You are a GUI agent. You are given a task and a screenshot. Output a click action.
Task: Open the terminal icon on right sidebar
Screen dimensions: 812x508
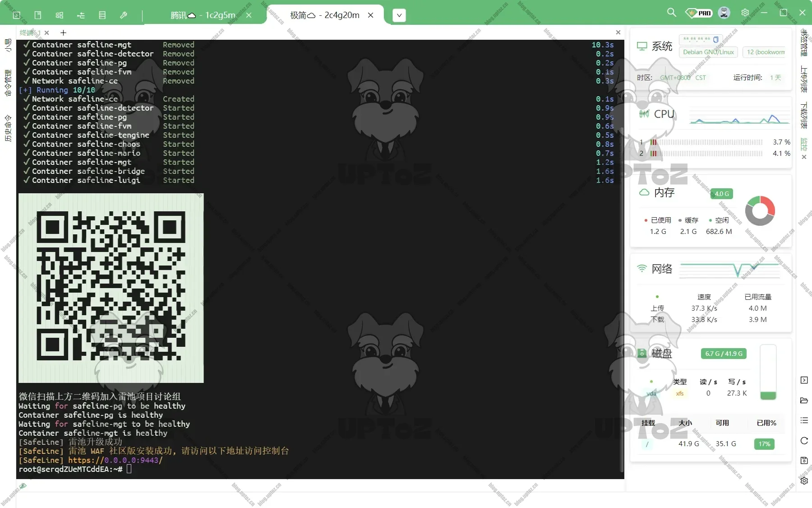click(x=804, y=380)
